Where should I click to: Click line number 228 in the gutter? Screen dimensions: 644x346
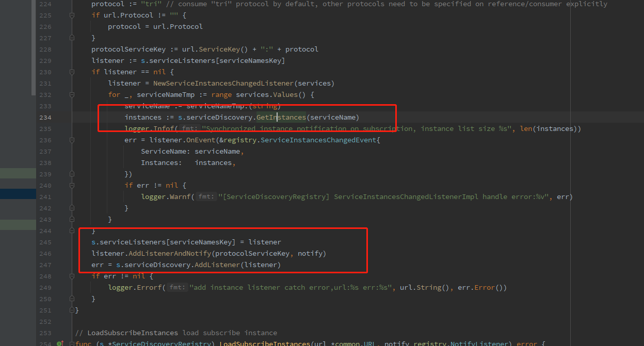coord(45,50)
